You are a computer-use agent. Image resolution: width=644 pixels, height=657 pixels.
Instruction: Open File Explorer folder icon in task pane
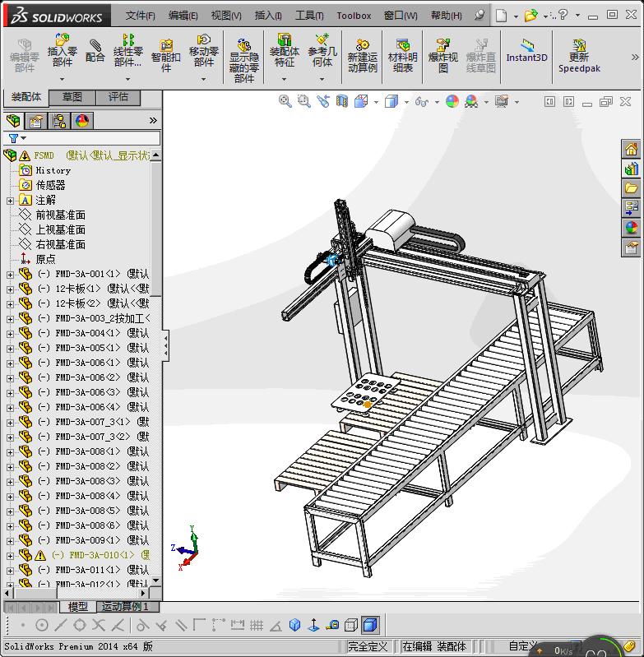[631, 188]
